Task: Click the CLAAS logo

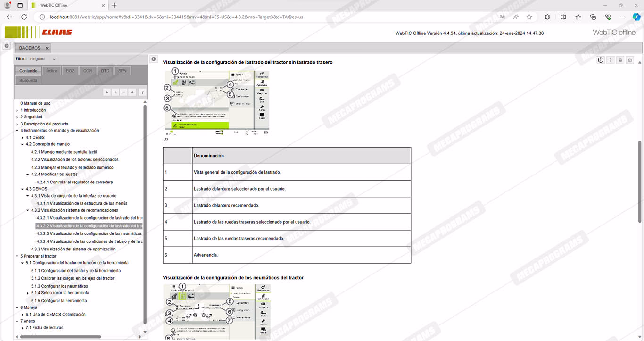Action: pyautogui.click(x=57, y=33)
